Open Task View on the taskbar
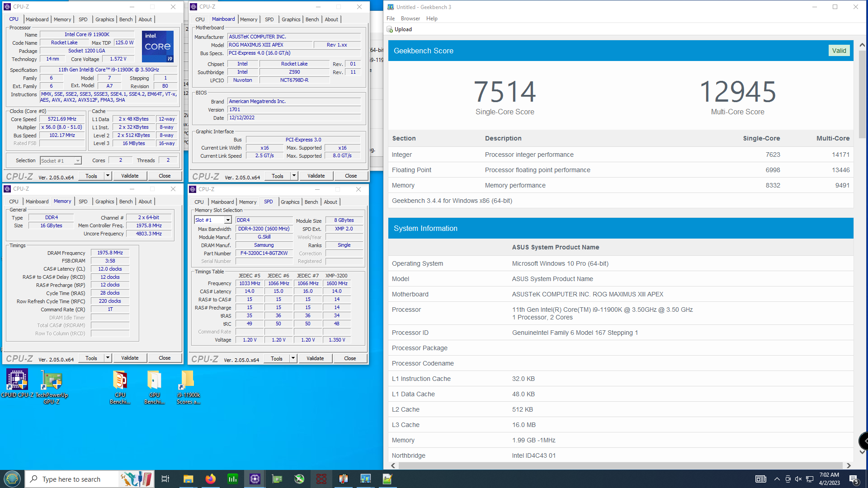Viewport: 868px width, 488px height. pos(165,479)
